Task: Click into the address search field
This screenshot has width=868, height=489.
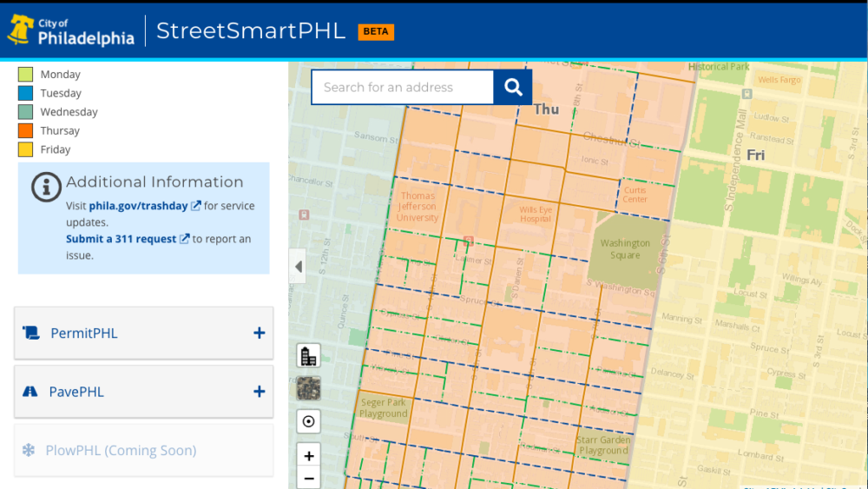Action: [x=403, y=87]
